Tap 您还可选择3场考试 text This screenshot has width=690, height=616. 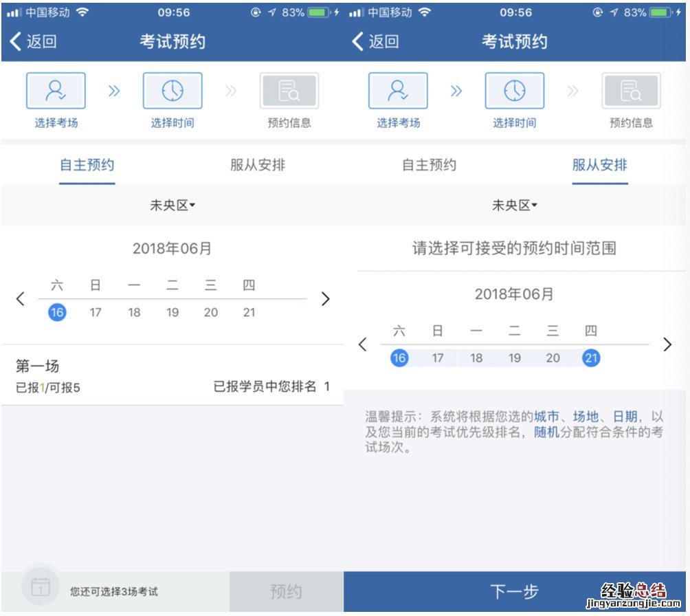(x=113, y=591)
